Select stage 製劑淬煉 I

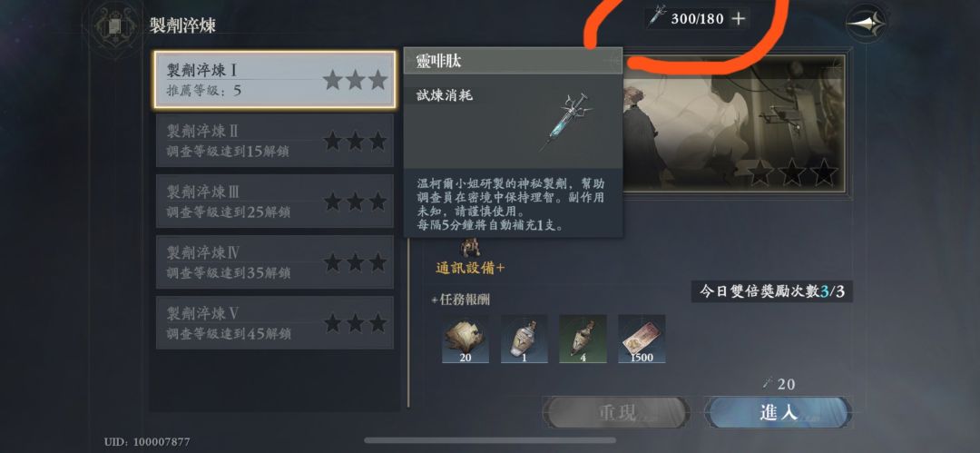[x=275, y=80]
